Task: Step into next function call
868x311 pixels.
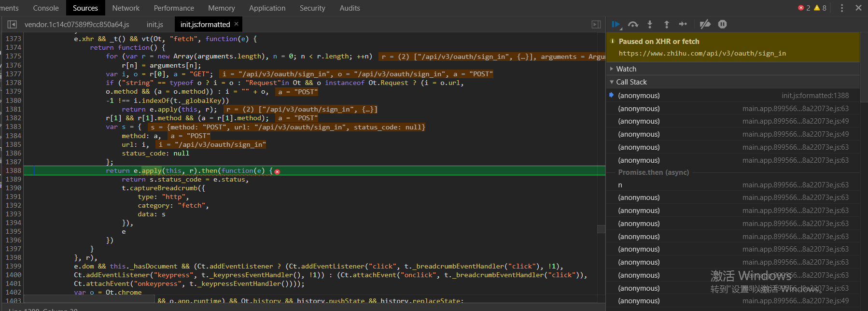Action: pos(650,24)
